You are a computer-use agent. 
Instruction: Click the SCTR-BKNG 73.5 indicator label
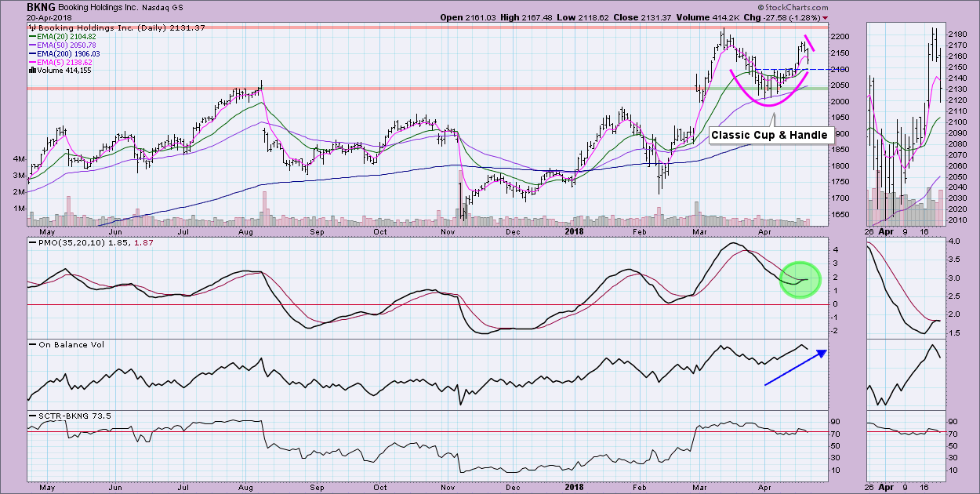[x=73, y=415]
